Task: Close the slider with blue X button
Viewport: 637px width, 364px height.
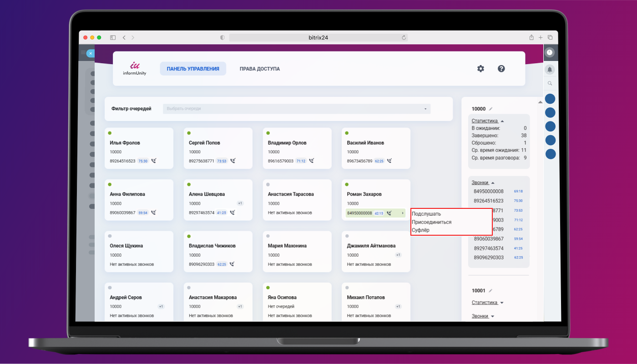Action: pos(91,53)
